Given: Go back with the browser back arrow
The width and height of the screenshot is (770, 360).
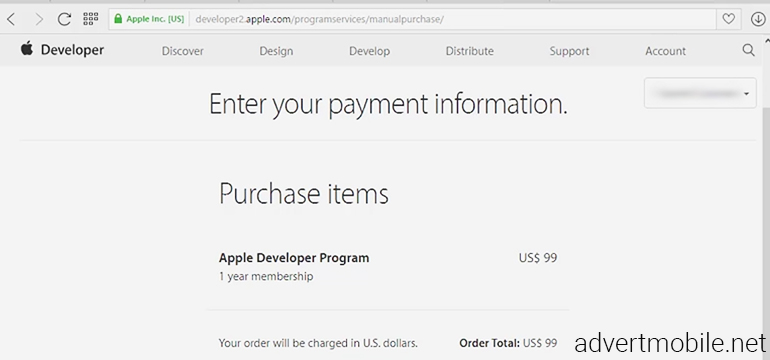Looking at the screenshot, I should (11, 20).
